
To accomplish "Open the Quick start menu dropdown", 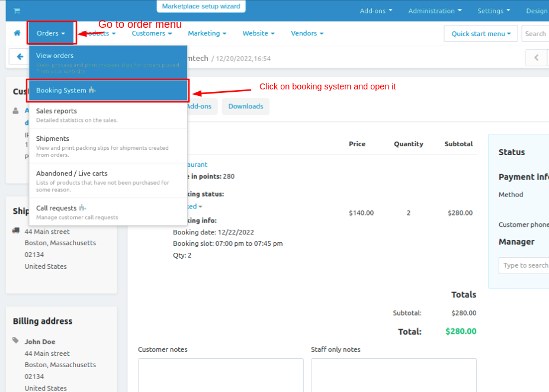I will pyautogui.click(x=480, y=34).
